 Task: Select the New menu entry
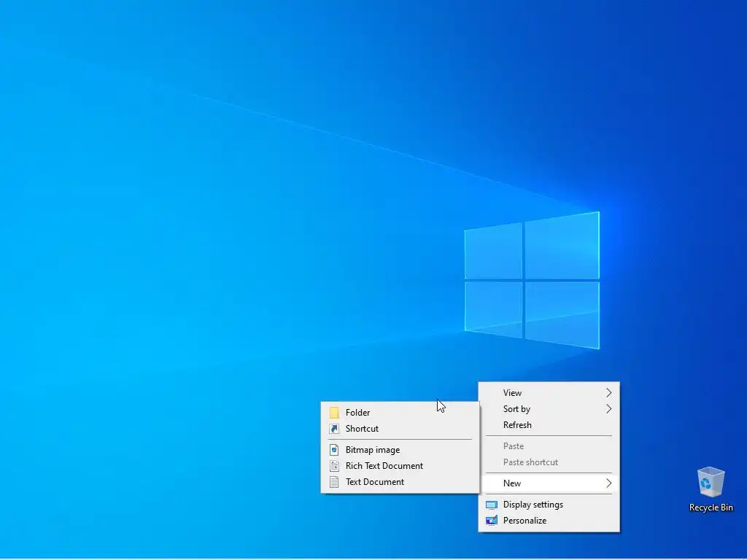pos(549,483)
